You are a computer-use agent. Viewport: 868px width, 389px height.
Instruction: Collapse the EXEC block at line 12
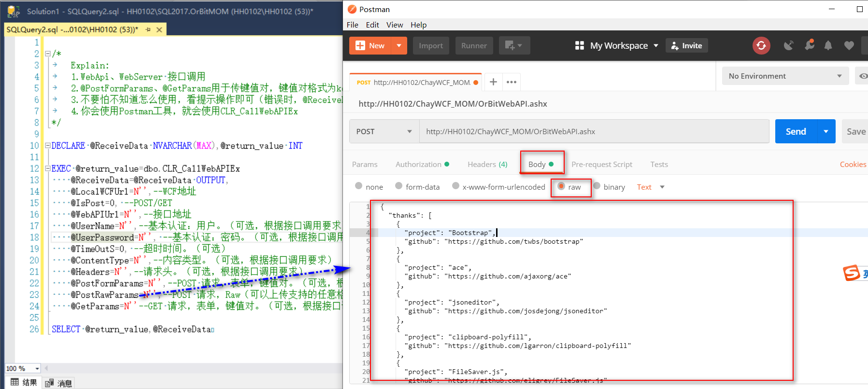coord(47,168)
